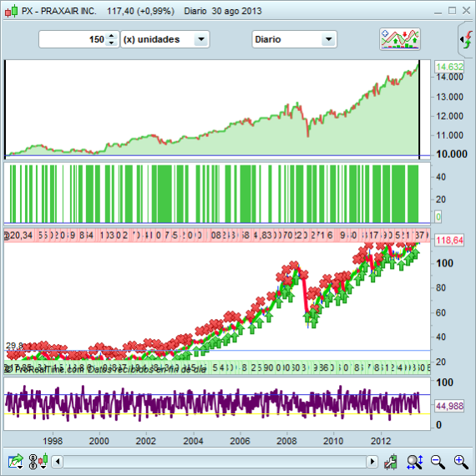
Task: Open the indicators and trading systems icon
Action: 400,39
